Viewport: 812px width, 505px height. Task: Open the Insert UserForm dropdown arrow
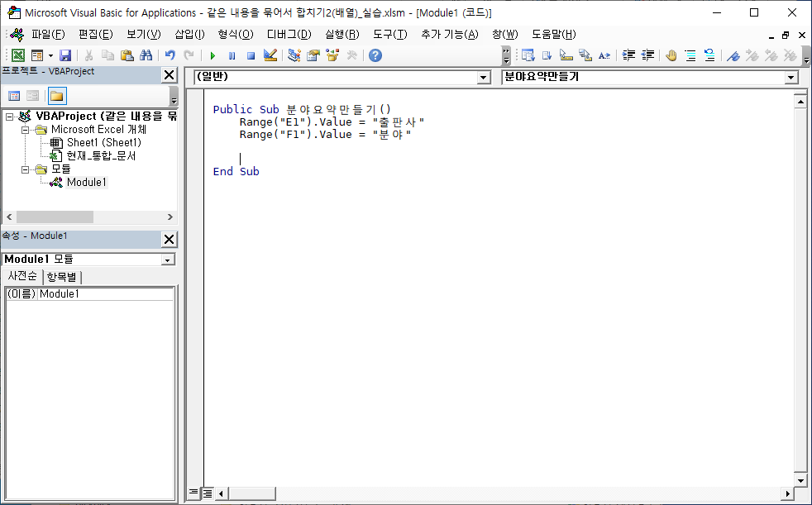tap(50, 55)
